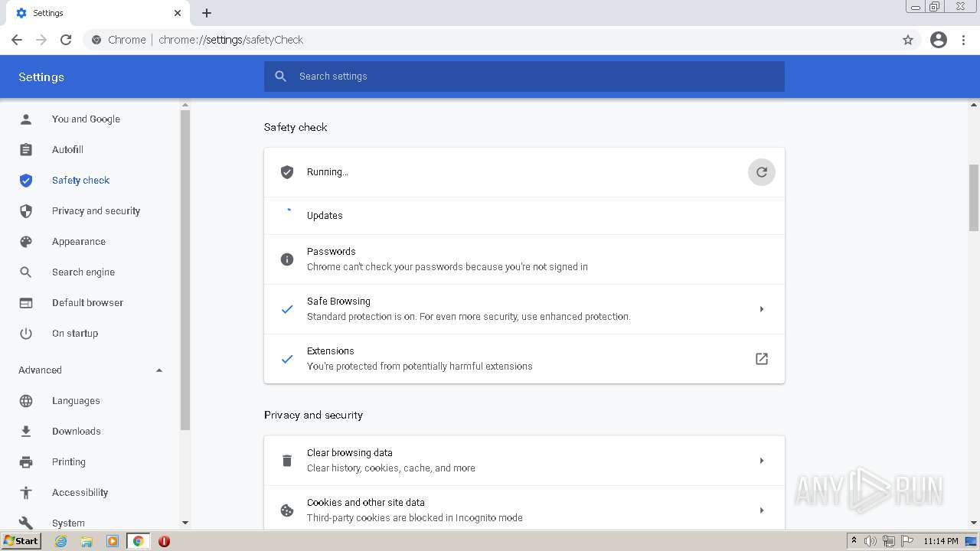Click the magnifier icon beside Search engine
980x551 pixels.
click(x=26, y=272)
